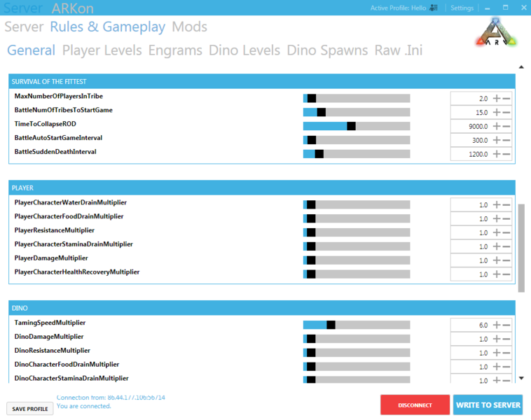This screenshot has height=420, width=531.
Task: Decrease PlayerCharacterWaterDrainMultiplier via minus icon
Action: 506,205
